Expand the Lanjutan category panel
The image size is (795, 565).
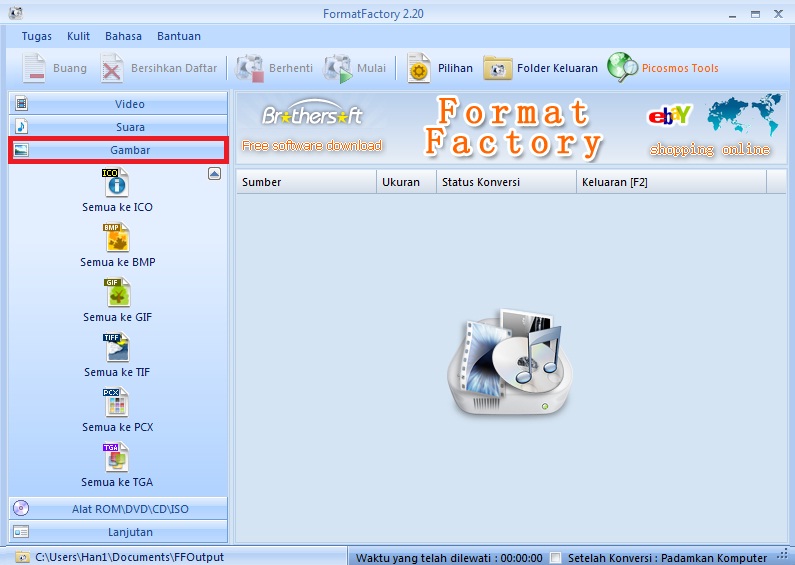coord(118,532)
